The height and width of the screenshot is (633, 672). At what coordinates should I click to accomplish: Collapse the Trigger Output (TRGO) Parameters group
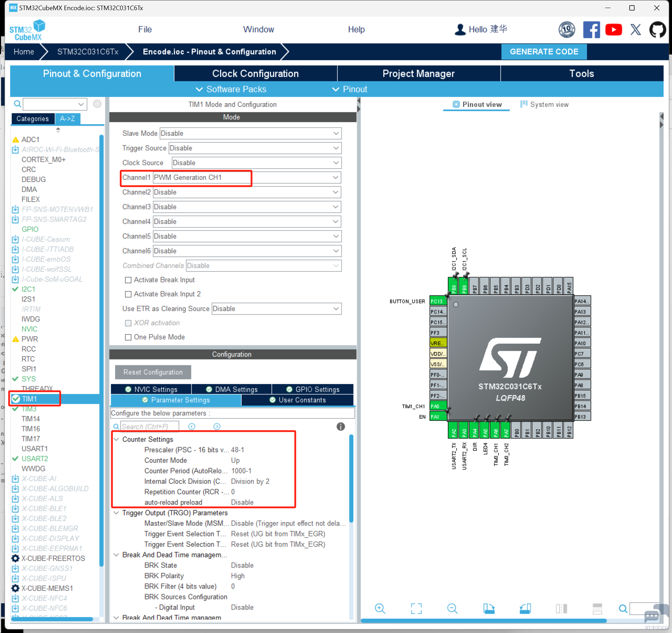[x=116, y=513]
